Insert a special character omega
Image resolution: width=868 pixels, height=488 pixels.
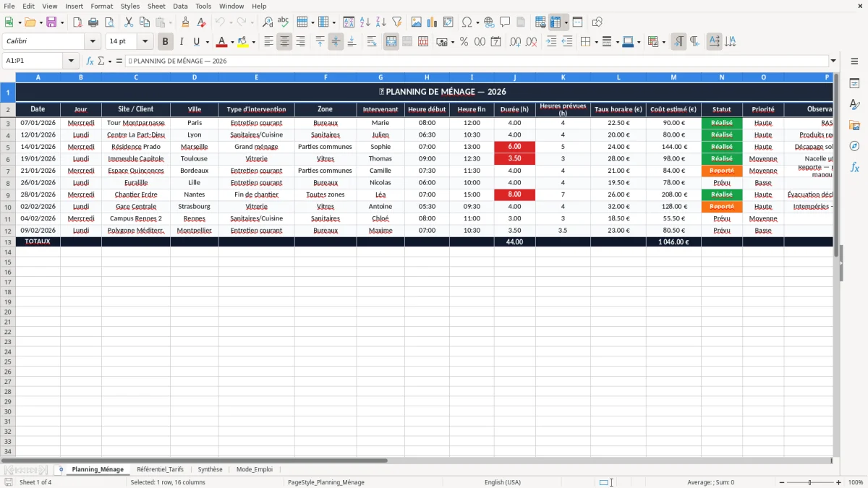click(x=467, y=22)
